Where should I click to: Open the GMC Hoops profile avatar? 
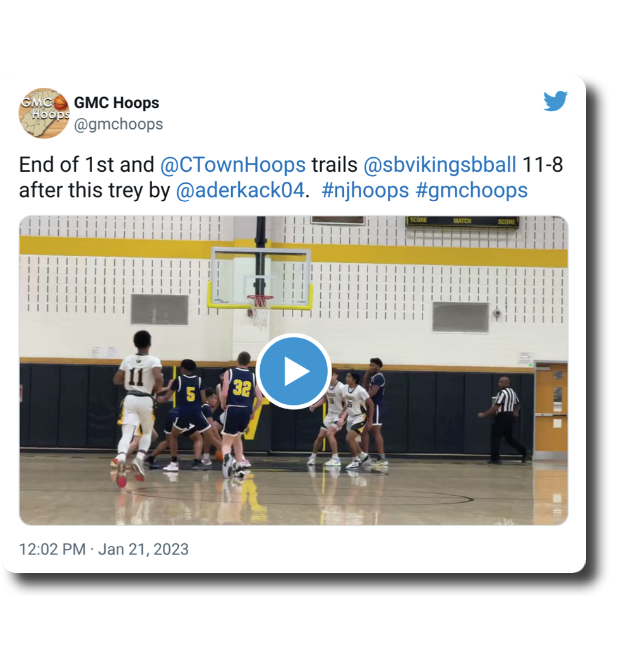(x=44, y=113)
